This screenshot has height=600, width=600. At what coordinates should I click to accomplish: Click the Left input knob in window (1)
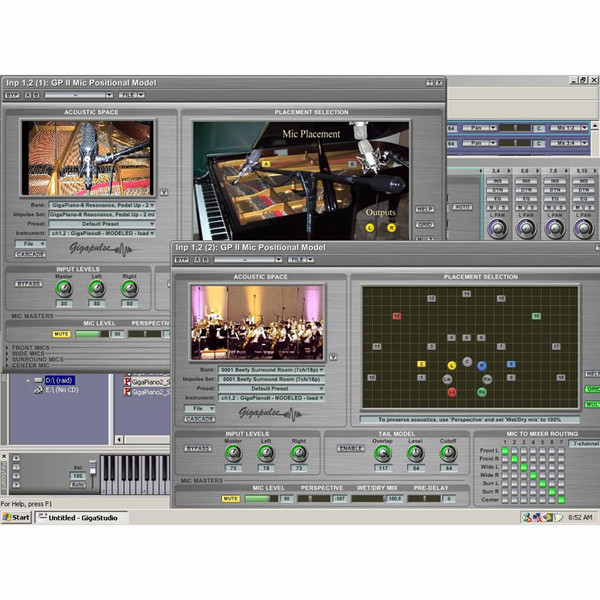(x=97, y=289)
